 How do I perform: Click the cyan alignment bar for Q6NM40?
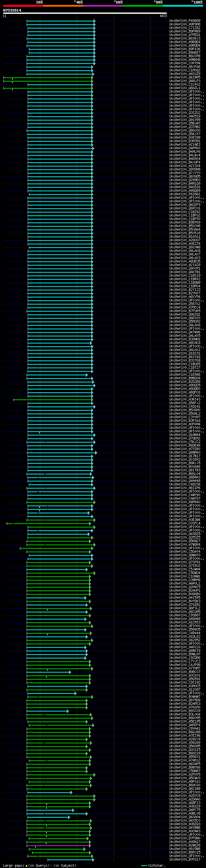[x=62, y=453]
